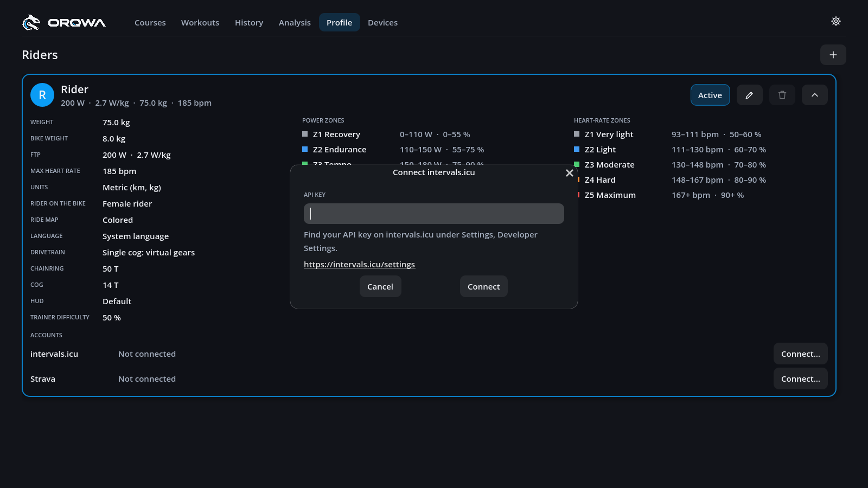
Task: Switch to the Analysis tab
Action: pos(295,22)
